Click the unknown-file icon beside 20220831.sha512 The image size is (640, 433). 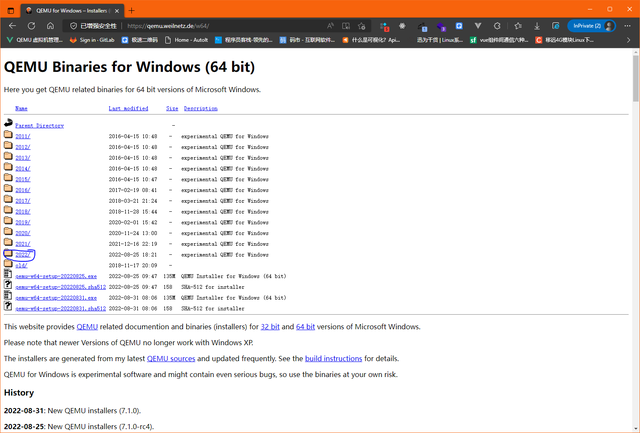pos(8,306)
